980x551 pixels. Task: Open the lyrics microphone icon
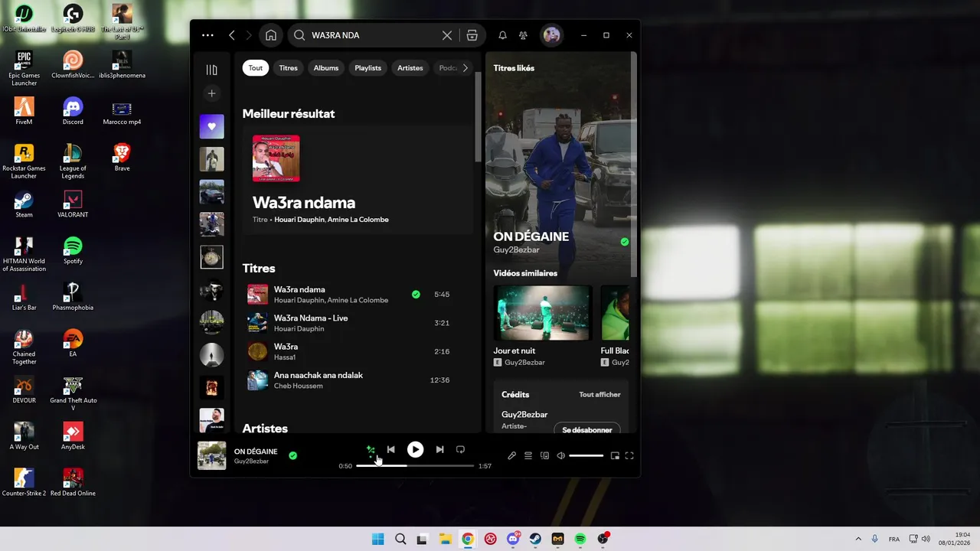point(512,456)
